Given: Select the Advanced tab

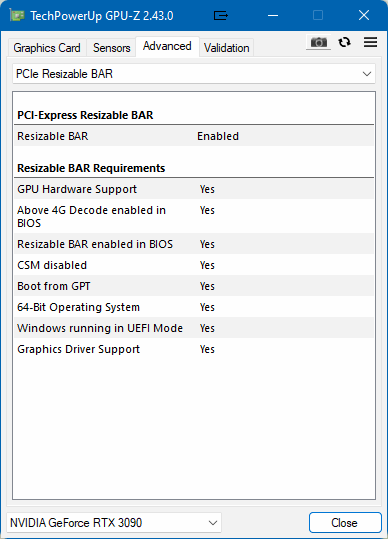Looking at the screenshot, I should (167, 46).
